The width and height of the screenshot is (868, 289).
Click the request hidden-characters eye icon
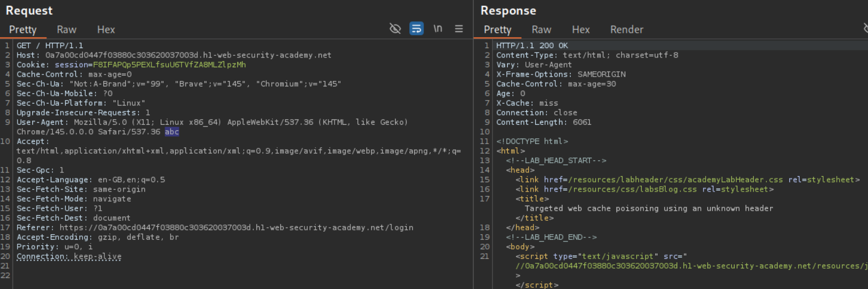pyautogui.click(x=395, y=28)
